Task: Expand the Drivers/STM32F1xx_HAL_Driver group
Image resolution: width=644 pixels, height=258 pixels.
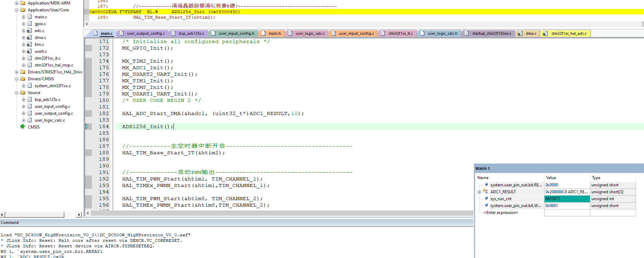Action: (17, 72)
